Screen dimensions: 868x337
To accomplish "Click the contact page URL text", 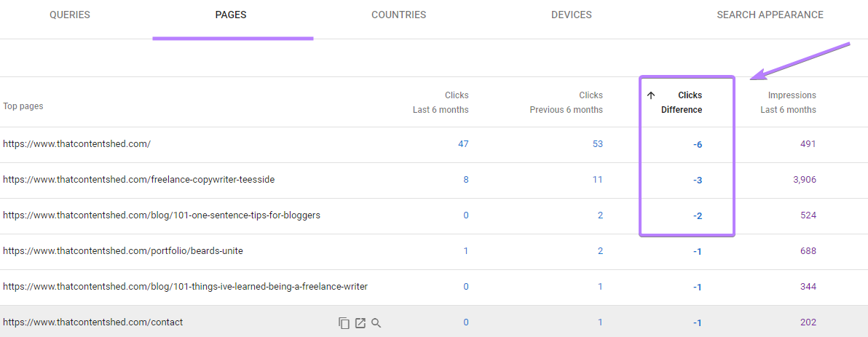I will click(93, 322).
